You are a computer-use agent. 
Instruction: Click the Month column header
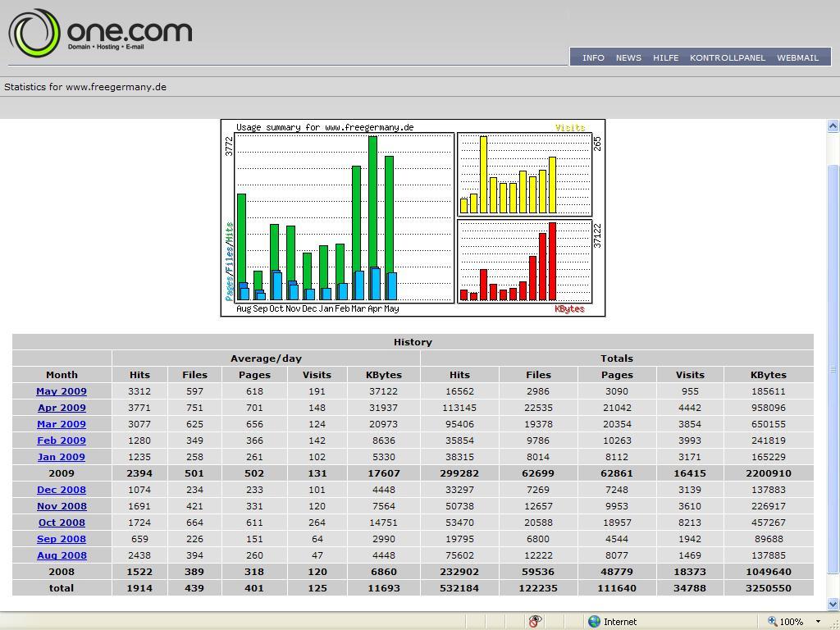(62, 375)
